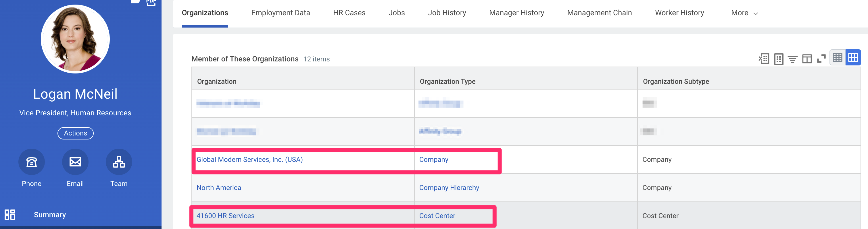Click the name Logan McNeil
This screenshot has height=229, width=868.
(x=75, y=94)
